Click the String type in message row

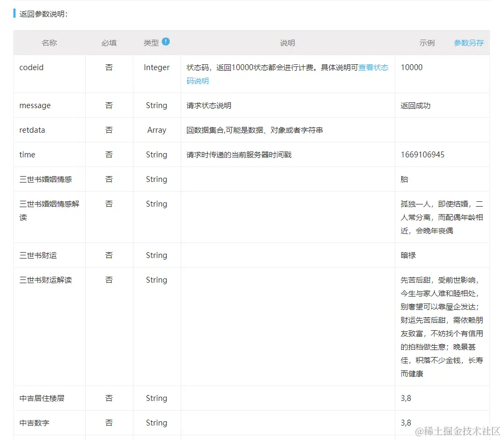(156, 105)
